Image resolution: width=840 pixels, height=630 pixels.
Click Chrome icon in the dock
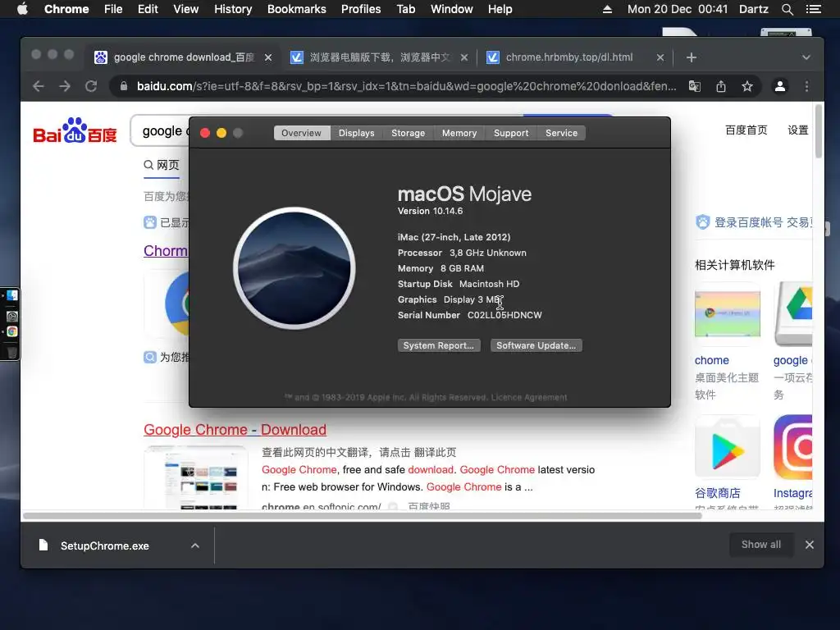[11, 331]
